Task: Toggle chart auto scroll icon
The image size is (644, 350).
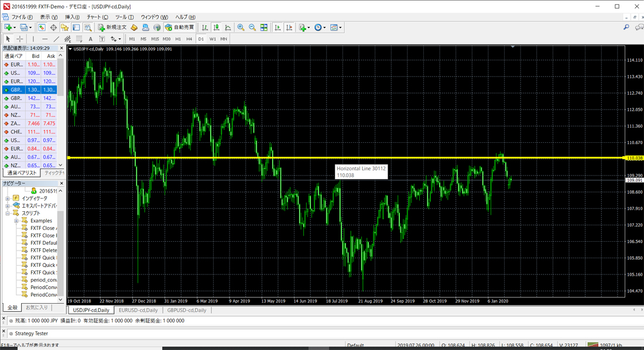Action: click(x=278, y=28)
